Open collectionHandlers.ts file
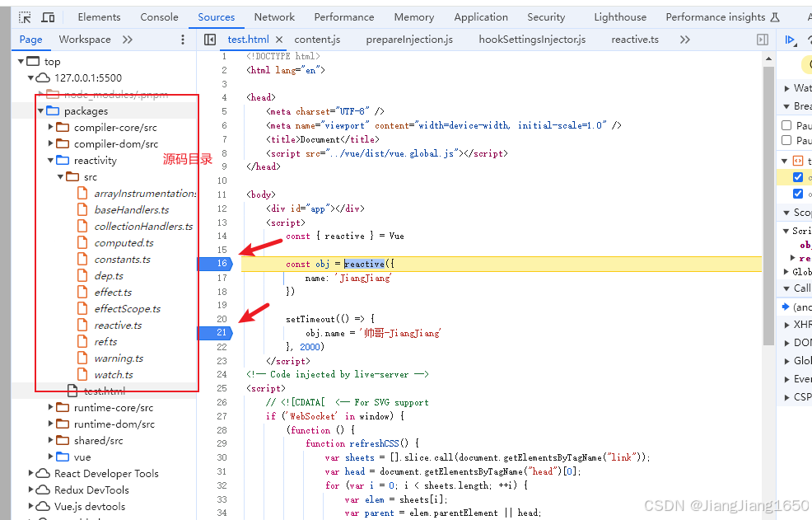Image resolution: width=812 pixels, height=520 pixels. point(143,227)
